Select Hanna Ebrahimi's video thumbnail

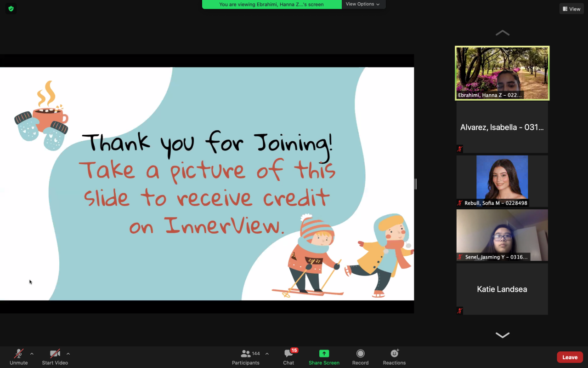502,73
